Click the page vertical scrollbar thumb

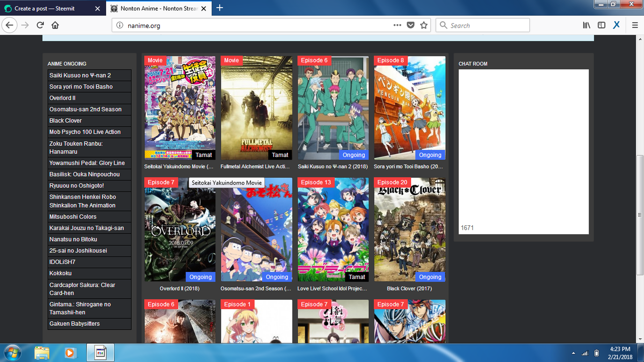click(639, 215)
